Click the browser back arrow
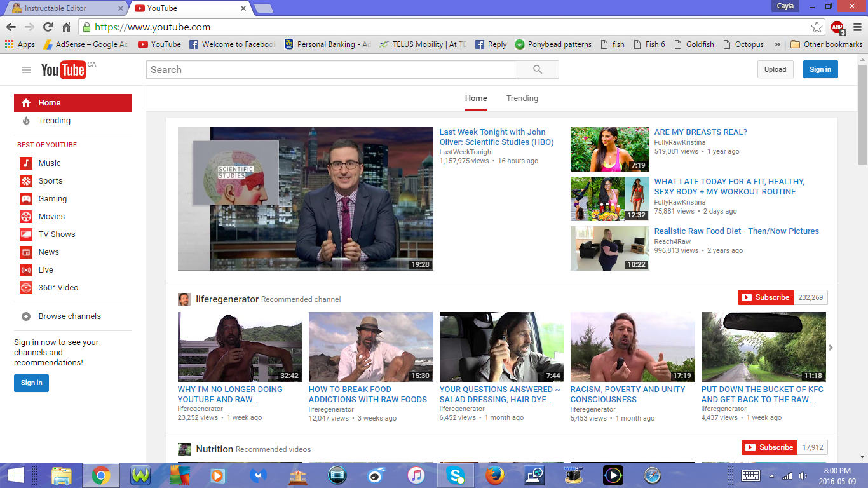This screenshot has width=868, height=488. click(11, 27)
